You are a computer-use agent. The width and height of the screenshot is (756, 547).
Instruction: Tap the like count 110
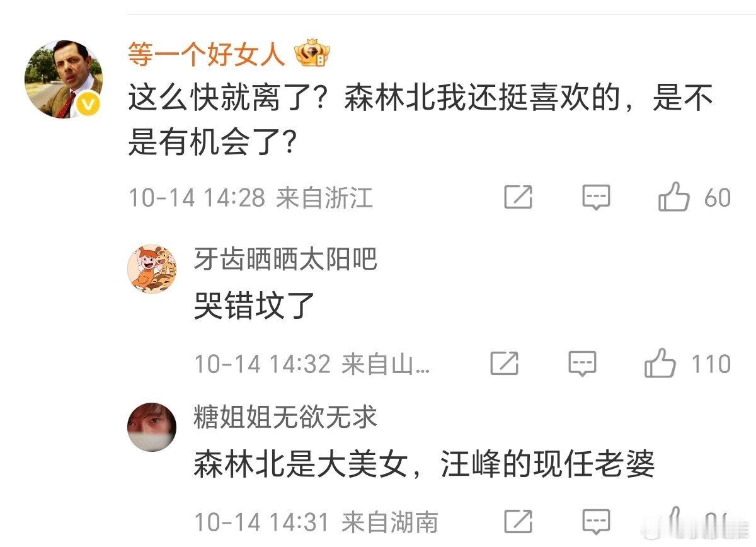(x=710, y=364)
